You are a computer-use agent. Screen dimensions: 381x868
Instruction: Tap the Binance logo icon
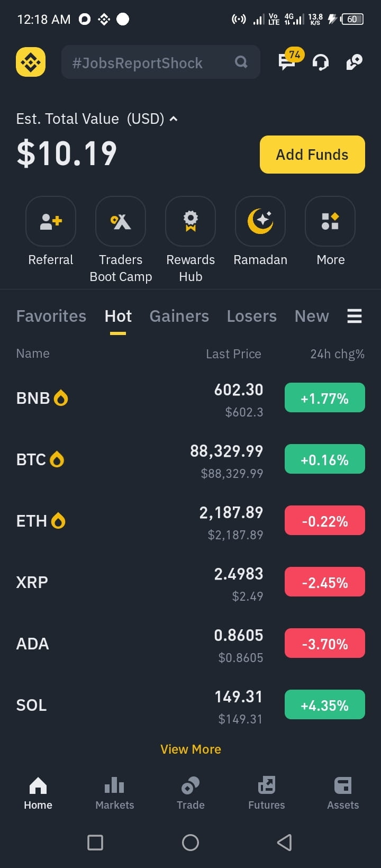(x=31, y=62)
